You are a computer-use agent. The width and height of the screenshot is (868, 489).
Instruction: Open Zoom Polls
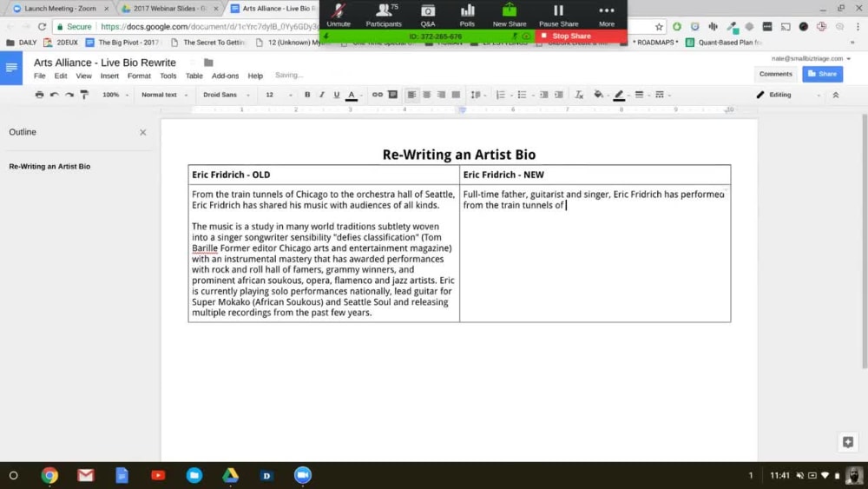(467, 15)
